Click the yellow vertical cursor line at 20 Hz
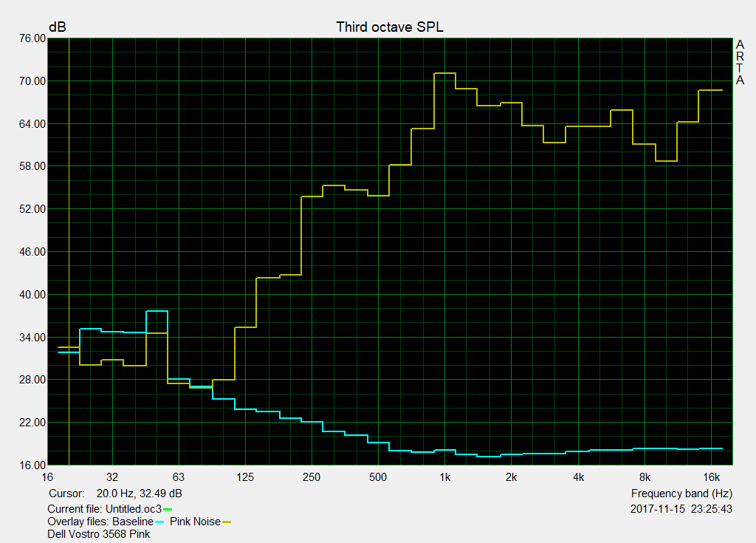This screenshot has height=543, width=756. (x=69, y=251)
